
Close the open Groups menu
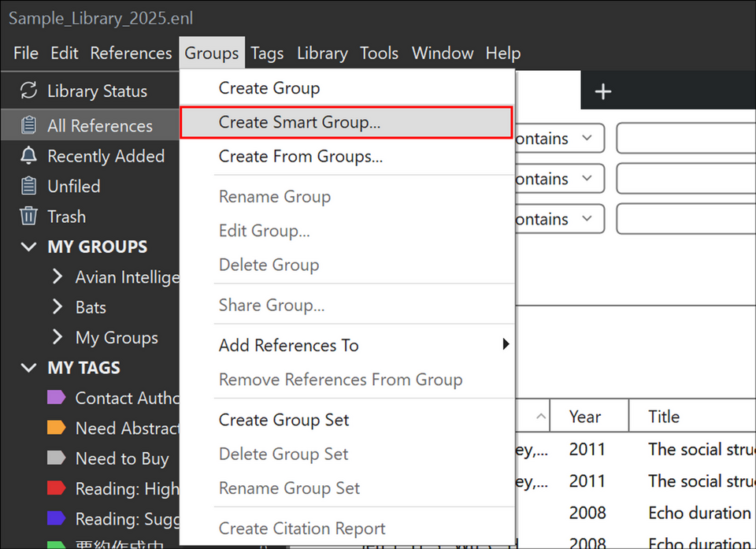(212, 53)
